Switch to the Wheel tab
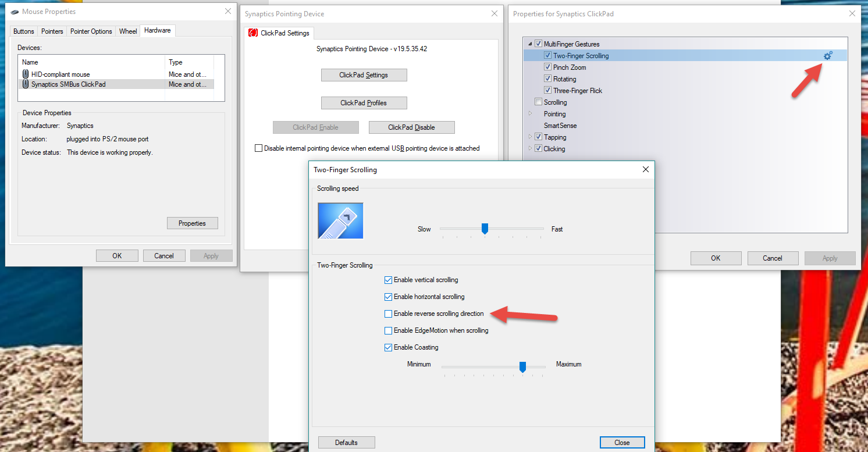The image size is (868, 452). (127, 31)
